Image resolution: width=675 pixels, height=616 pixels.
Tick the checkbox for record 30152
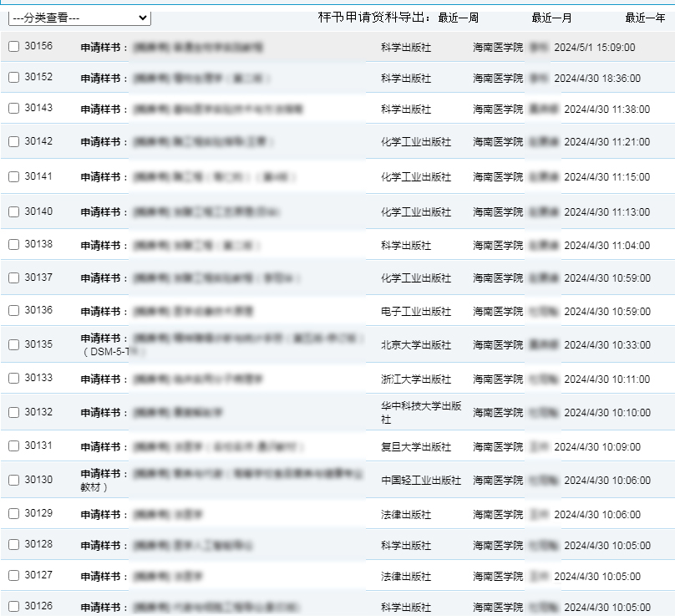13,78
